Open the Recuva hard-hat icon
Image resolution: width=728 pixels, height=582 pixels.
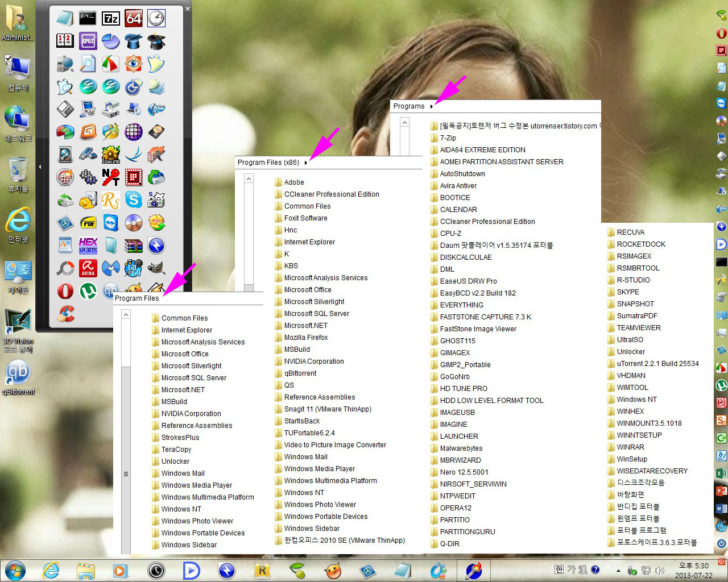tap(88, 200)
